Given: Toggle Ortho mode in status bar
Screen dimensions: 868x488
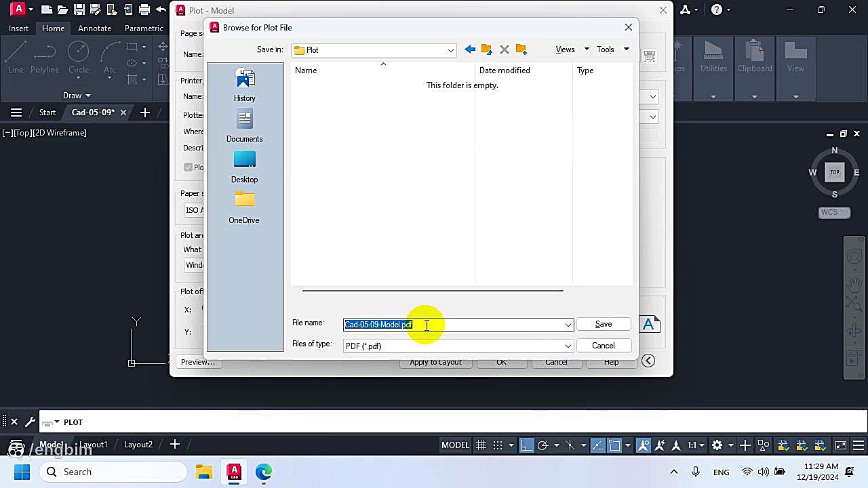Looking at the screenshot, I should (x=526, y=445).
